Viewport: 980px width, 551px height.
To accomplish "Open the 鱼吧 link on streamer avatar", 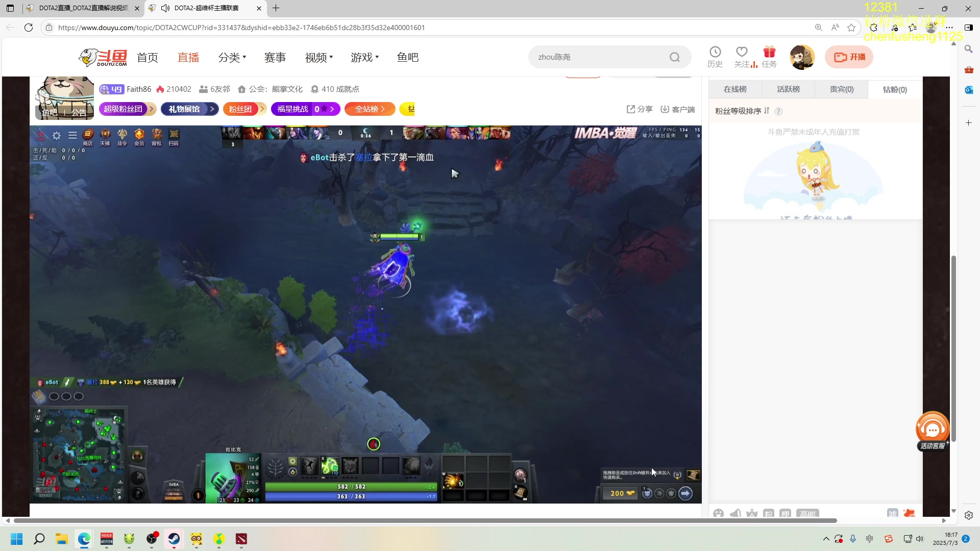I will click(50, 113).
